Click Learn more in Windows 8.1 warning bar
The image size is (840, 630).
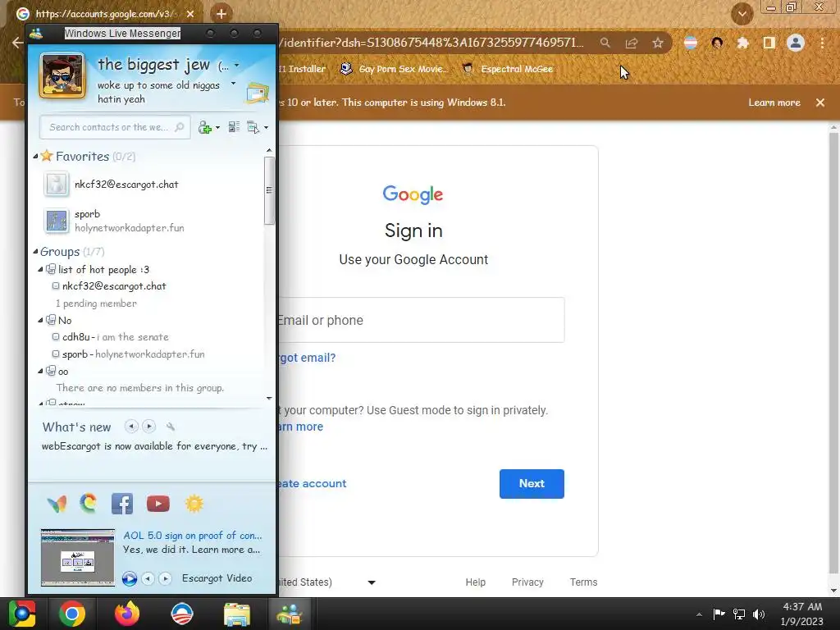pyautogui.click(x=774, y=103)
